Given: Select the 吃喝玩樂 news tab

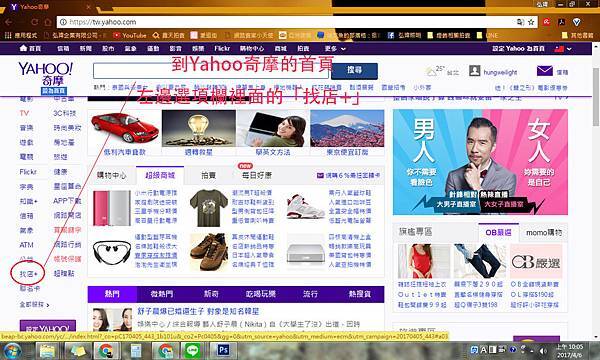Looking at the screenshot, I should tap(261, 294).
